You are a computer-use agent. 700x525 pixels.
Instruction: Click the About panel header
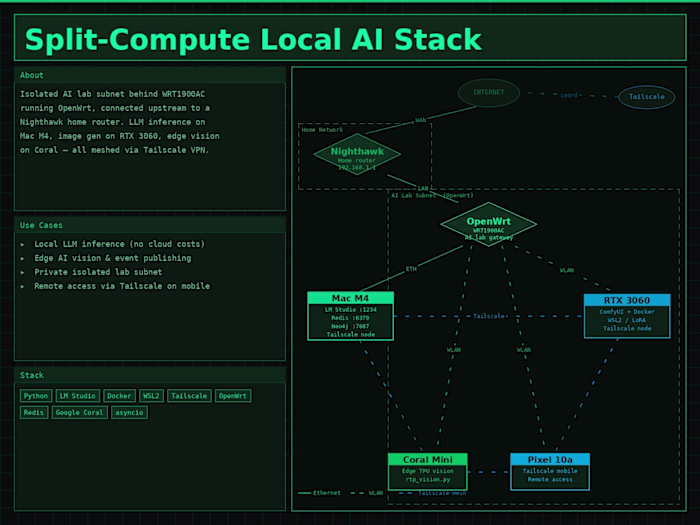point(150,75)
